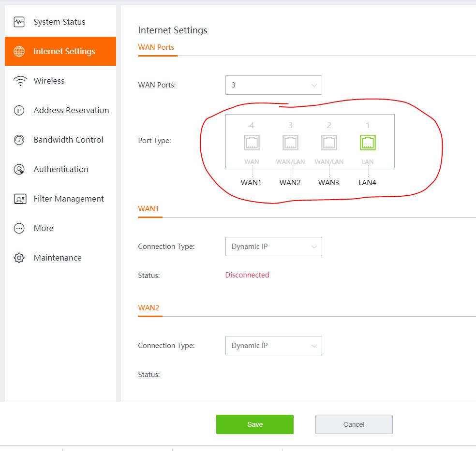This screenshot has height=451, width=476.
Task: Click the Cancel button
Action: tap(354, 424)
